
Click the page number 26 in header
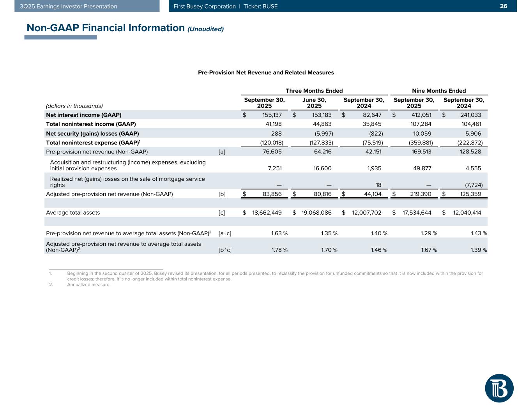(x=504, y=6)
